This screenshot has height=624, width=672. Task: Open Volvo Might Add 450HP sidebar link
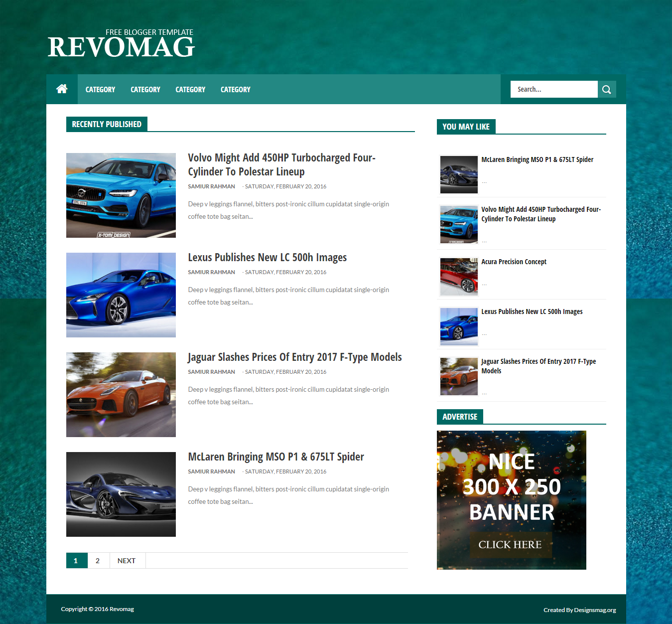pos(541,214)
